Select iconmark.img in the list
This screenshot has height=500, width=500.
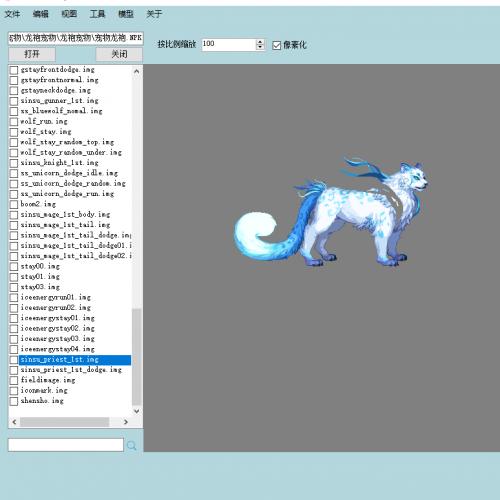(x=44, y=390)
